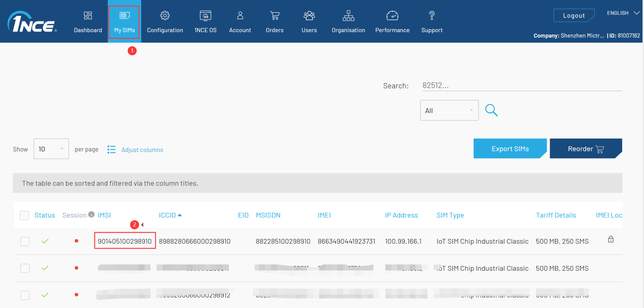
Task: Open the rows per page dropdown
Action: click(51, 149)
